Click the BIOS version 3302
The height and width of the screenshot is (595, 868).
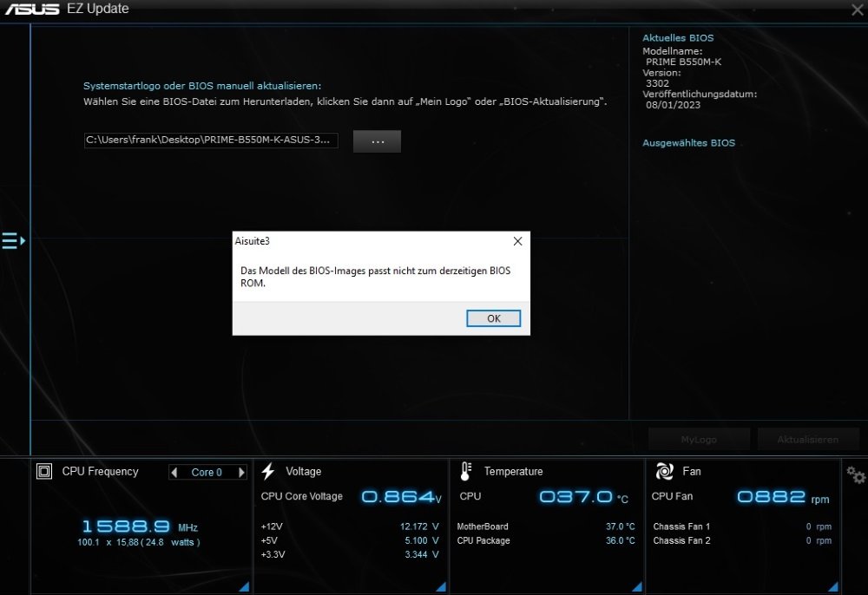[657, 83]
